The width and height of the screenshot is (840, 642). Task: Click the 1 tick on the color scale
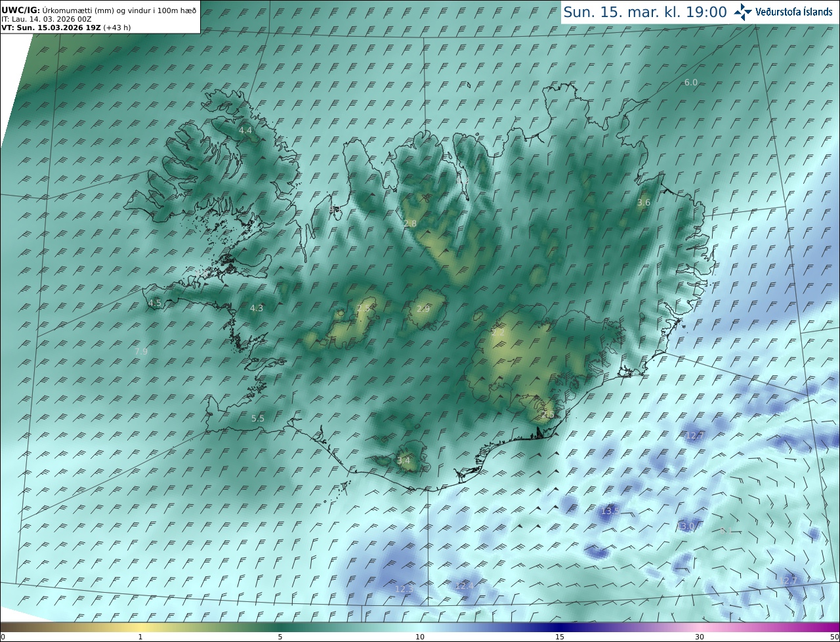tap(140, 637)
